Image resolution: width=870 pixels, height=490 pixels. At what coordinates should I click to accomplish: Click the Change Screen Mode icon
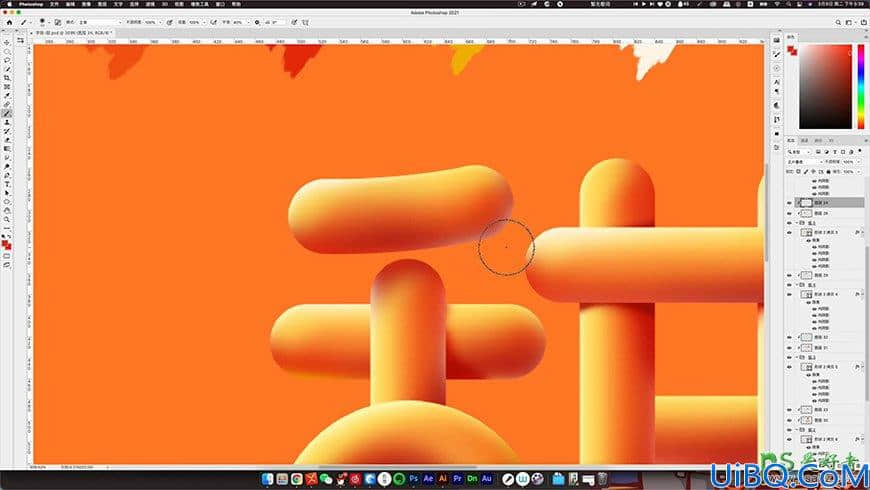coord(7,265)
